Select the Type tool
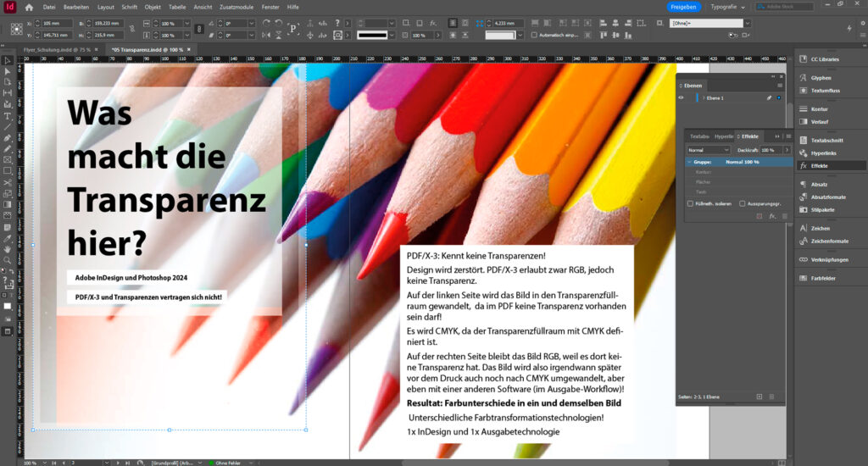 7,116
